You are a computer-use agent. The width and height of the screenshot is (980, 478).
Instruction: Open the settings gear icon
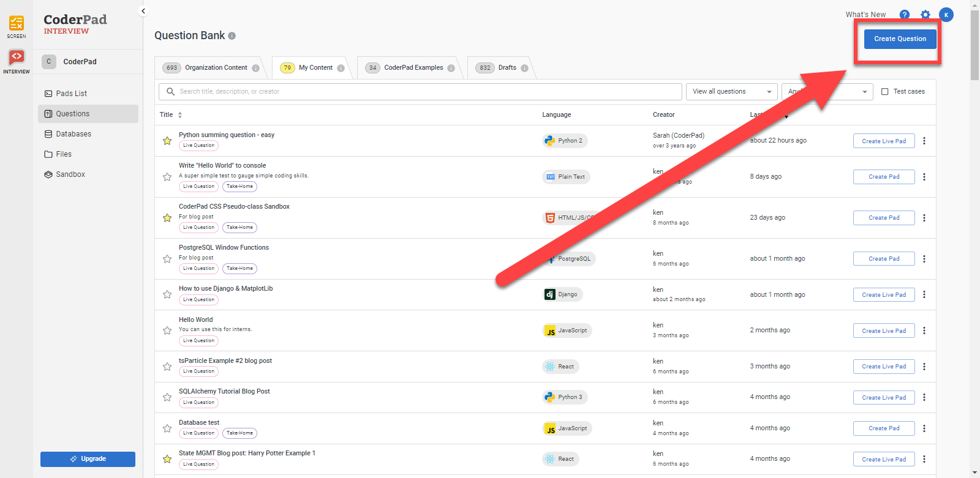click(925, 15)
